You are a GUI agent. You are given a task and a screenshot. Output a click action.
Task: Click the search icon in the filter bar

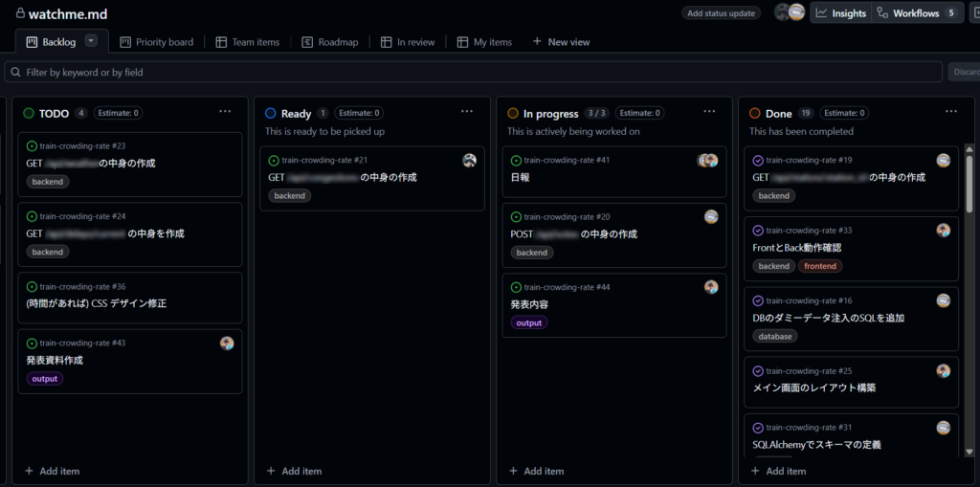15,72
